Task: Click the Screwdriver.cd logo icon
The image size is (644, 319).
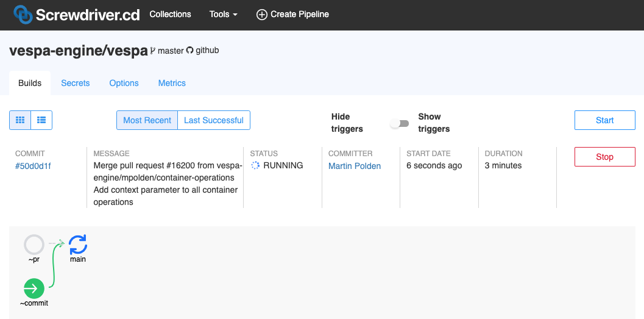Action: pos(23,15)
